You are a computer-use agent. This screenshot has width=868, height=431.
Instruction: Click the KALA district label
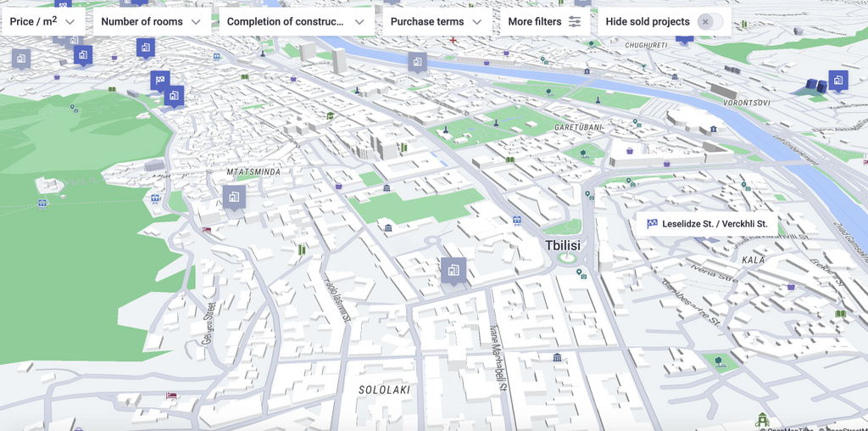pyautogui.click(x=753, y=260)
